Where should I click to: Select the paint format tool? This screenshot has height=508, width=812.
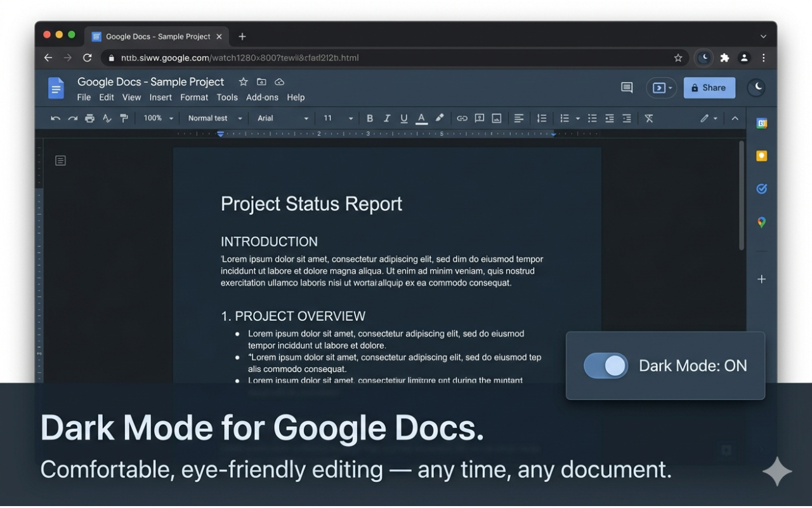[x=124, y=118]
